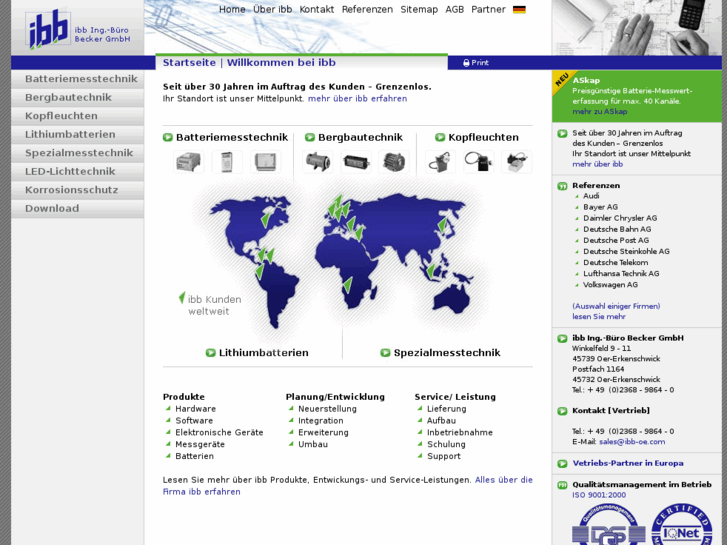The height and width of the screenshot is (545, 727).
Task: Select Spezialmesstechnik in left sidebar menu
Action: tap(77, 153)
